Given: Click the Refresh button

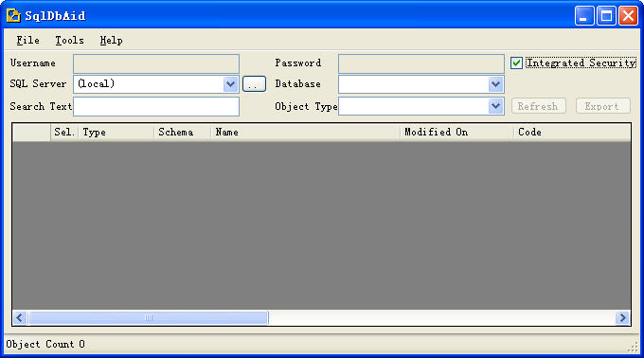Looking at the screenshot, I should tap(539, 106).
